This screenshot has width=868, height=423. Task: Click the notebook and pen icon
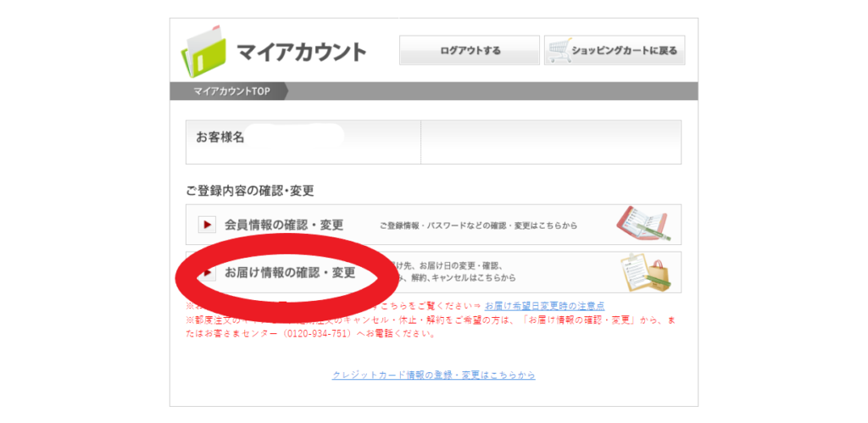click(x=644, y=224)
